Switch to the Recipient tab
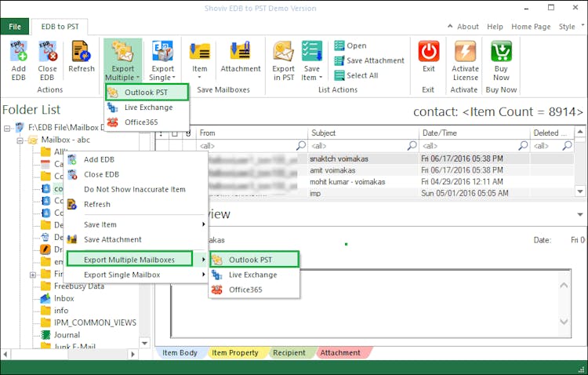The width and height of the screenshot is (588, 375). [289, 353]
